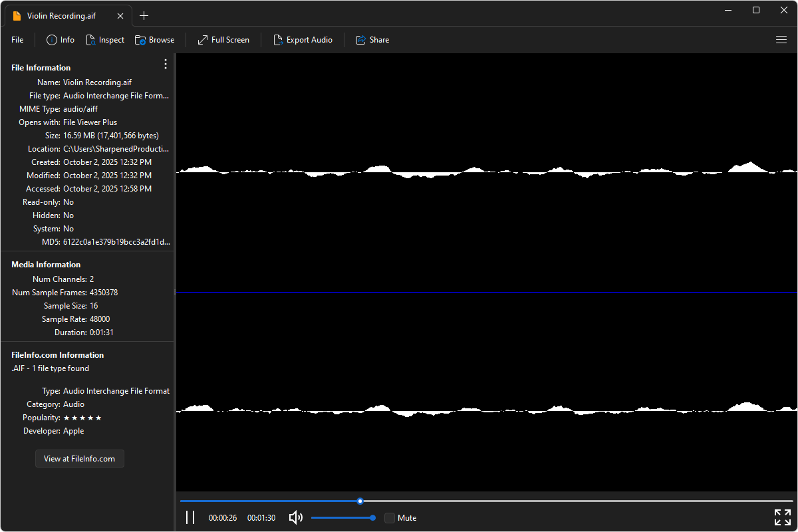798x532 pixels.
Task: Open the Info panel icon
Action: tap(52, 40)
